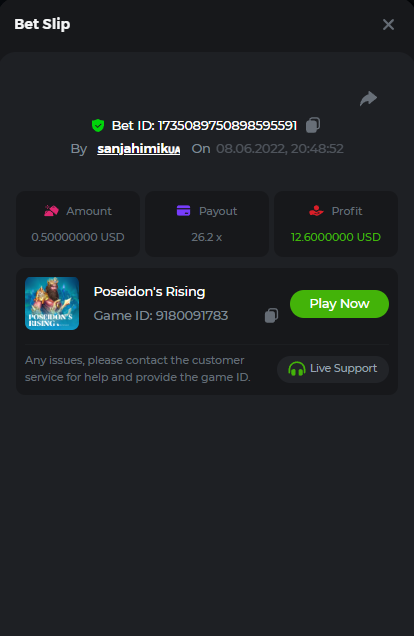Click the green verified shield icon
Screen dimensions: 414x636
[98, 125]
